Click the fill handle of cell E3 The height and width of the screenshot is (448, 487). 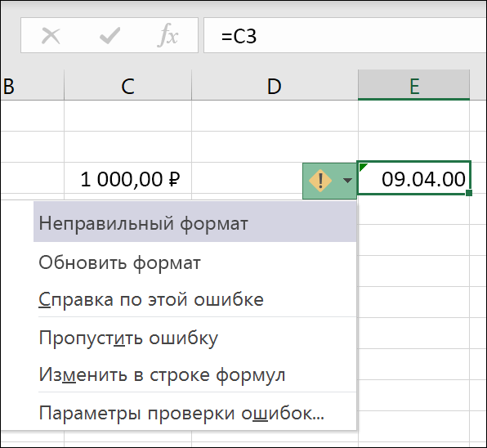[x=469, y=193]
